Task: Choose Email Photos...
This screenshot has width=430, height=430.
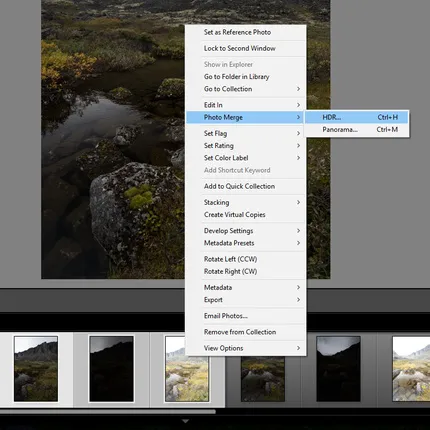Action: [246, 316]
